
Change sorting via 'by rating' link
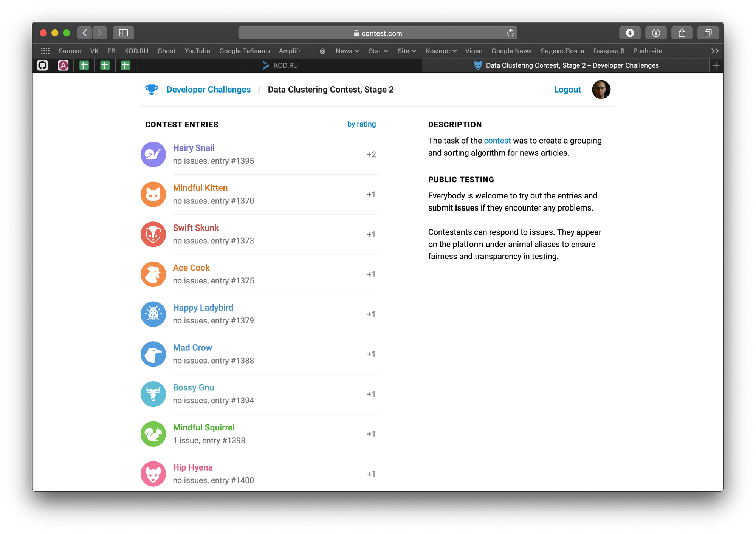coord(361,124)
